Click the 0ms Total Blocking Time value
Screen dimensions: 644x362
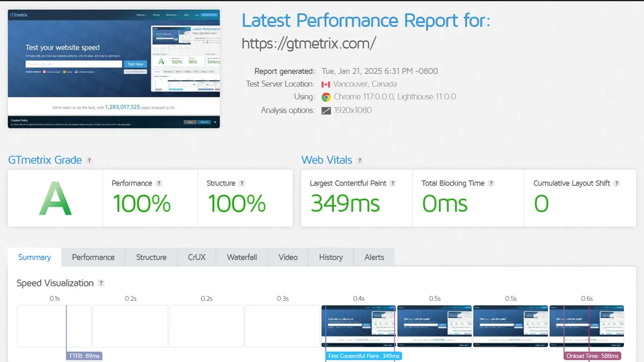[445, 203]
